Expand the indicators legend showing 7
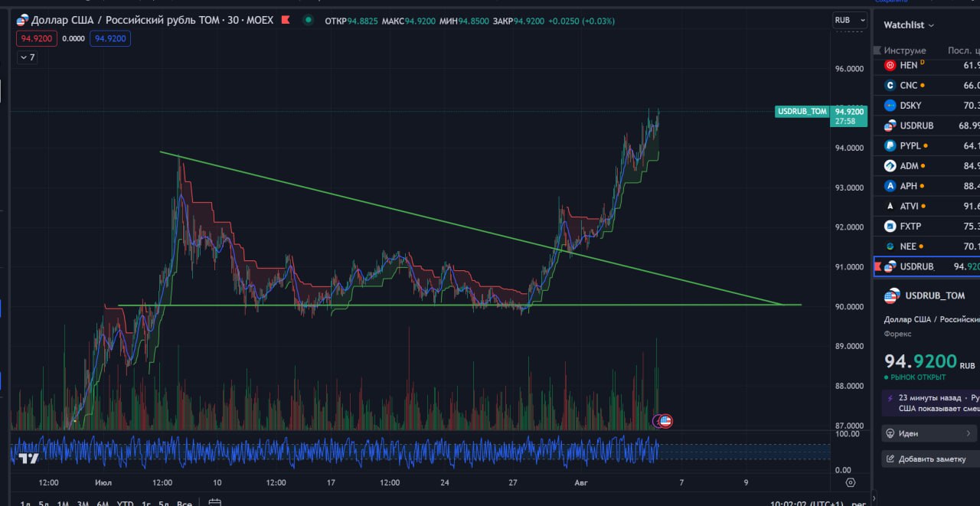The height and width of the screenshot is (506, 980). click(x=27, y=57)
